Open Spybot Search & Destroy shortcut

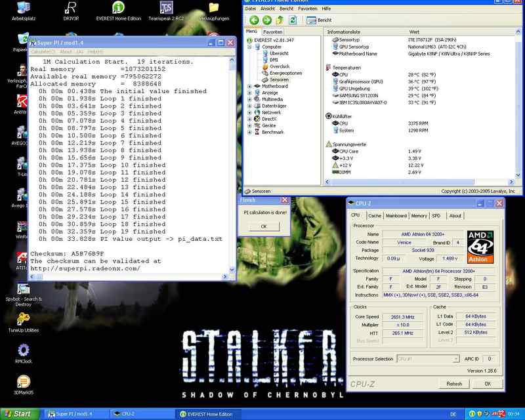pyautogui.click(x=24, y=295)
